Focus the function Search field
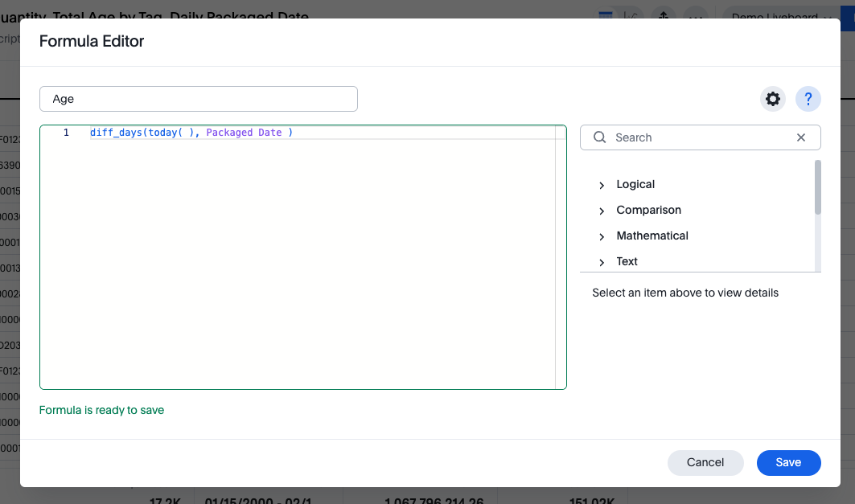Image resolution: width=855 pixels, height=504 pixels. point(700,137)
